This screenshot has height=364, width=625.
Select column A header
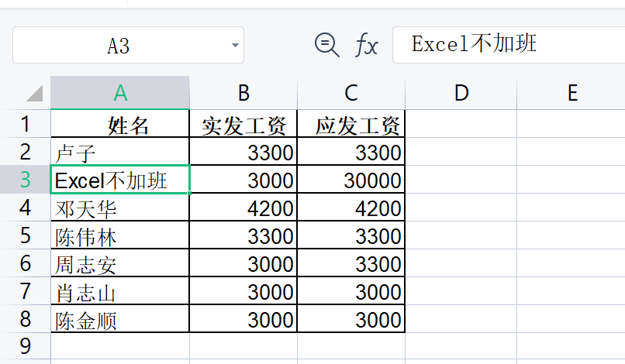pyautogui.click(x=120, y=93)
